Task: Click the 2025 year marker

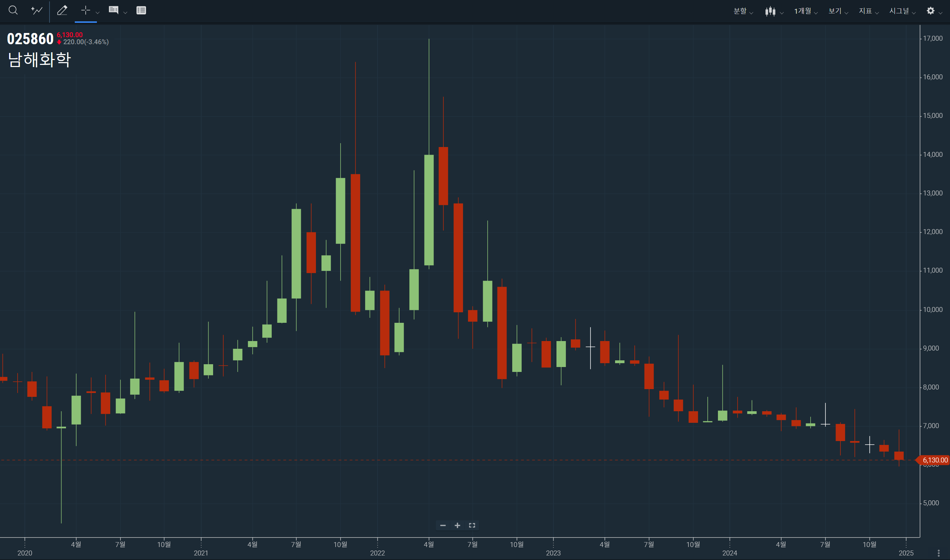Action: pyautogui.click(x=906, y=553)
